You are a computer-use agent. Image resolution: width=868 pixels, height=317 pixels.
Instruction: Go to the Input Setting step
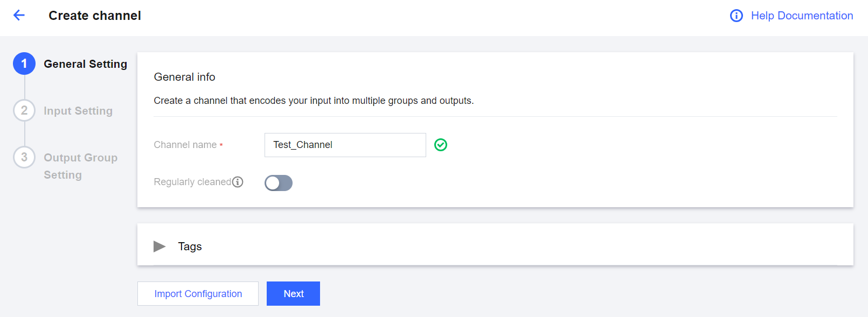pyautogui.click(x=78, y=111)
